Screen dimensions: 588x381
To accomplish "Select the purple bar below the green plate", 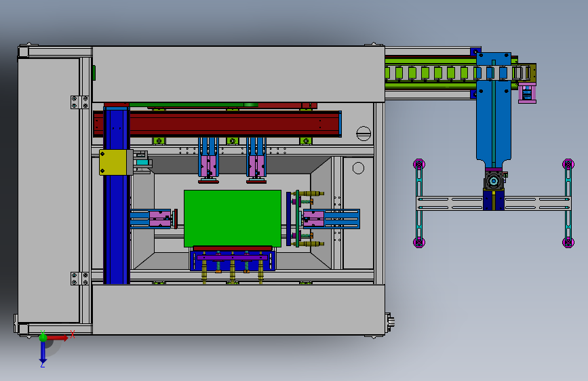I will 233,258.
